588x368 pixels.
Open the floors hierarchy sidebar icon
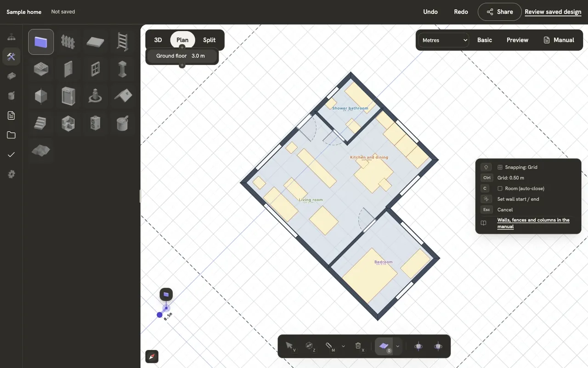tap(11, 37)
